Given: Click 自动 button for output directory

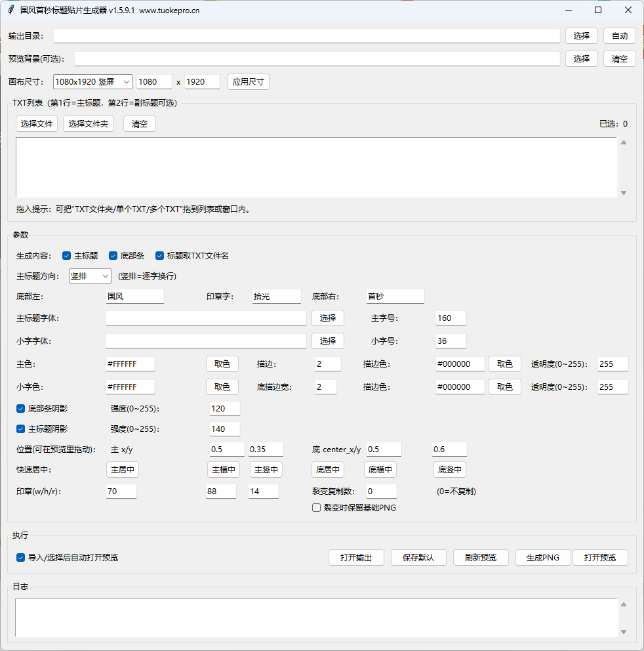Looking at the screenshot, I should click(x=619, y=36).
